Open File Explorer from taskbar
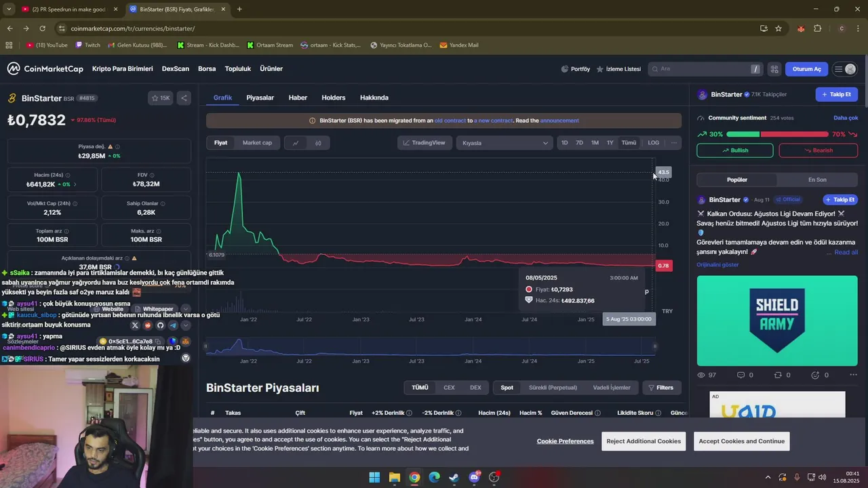868x488 pixels. pos(395,477)
